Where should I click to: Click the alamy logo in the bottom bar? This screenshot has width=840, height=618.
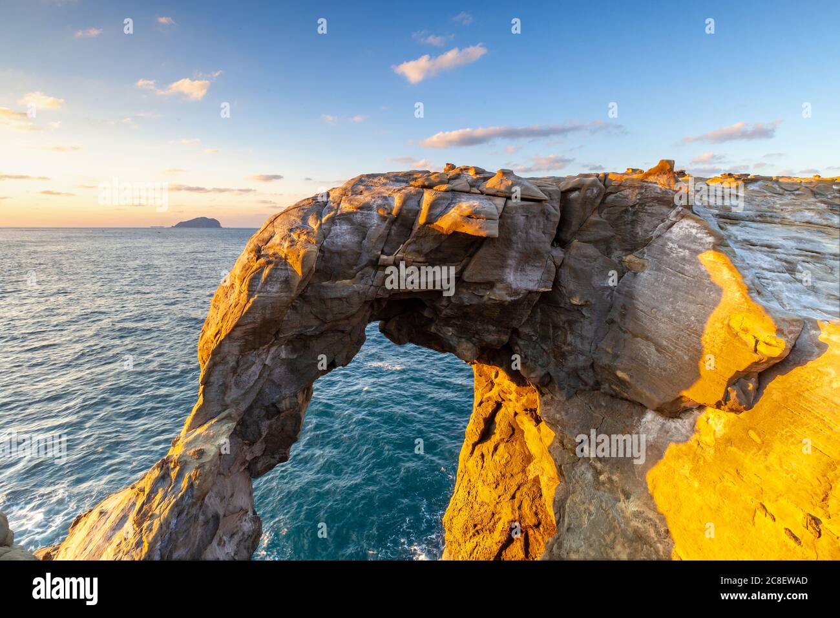65,589
